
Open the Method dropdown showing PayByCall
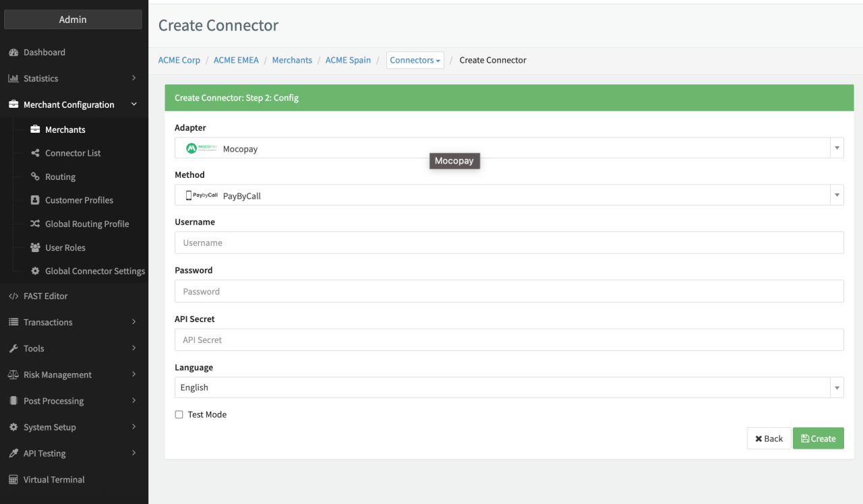pos(508,195)
